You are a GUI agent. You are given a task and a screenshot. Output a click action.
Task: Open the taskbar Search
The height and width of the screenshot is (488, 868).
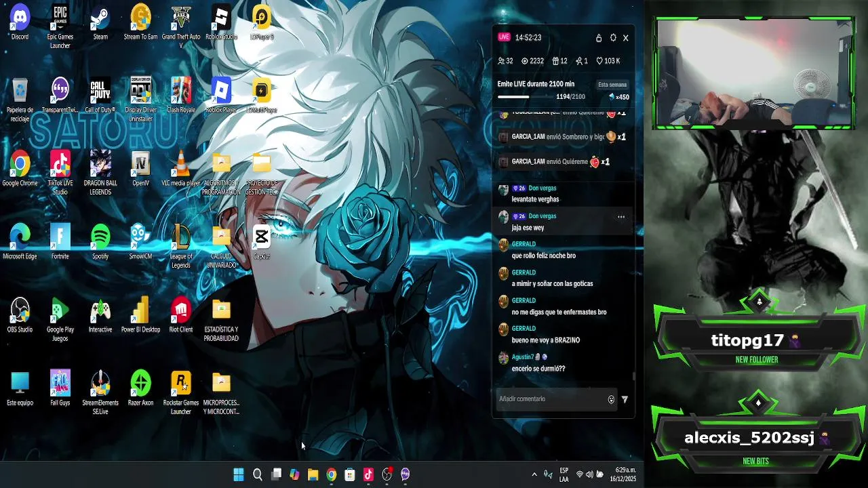pyautogui.click(x=258, y=474)
